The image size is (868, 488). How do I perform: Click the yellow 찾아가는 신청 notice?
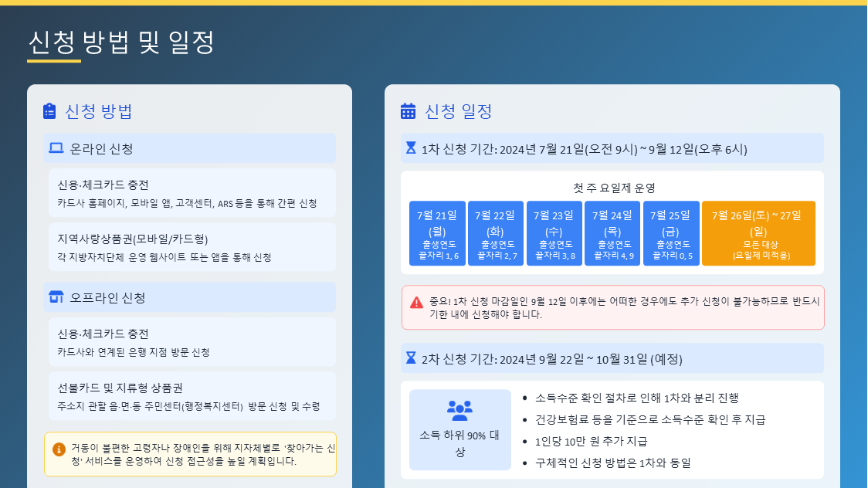[x=190, y=454]
